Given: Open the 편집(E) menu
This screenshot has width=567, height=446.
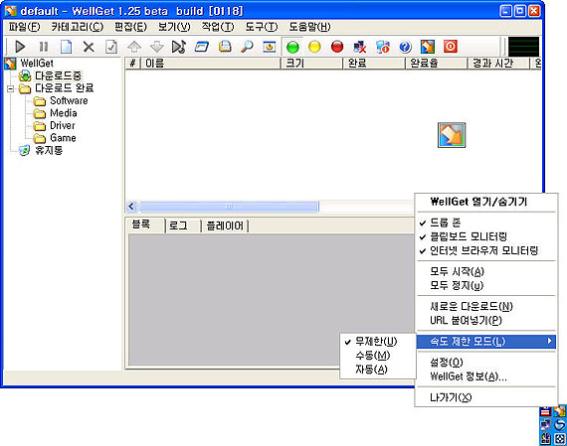Looking at the screenshot, I should 131,27.
